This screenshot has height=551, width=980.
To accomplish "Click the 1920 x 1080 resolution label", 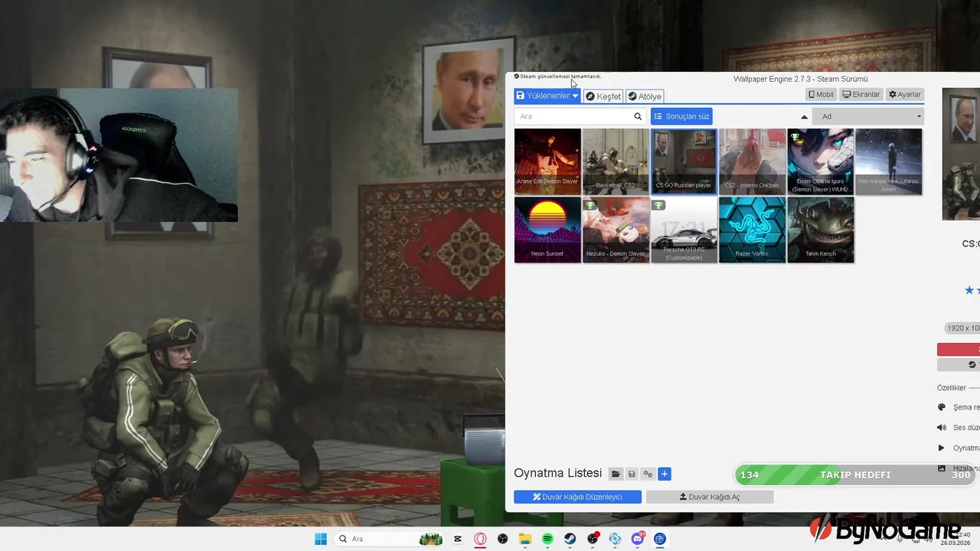I will tap(963, 328).
